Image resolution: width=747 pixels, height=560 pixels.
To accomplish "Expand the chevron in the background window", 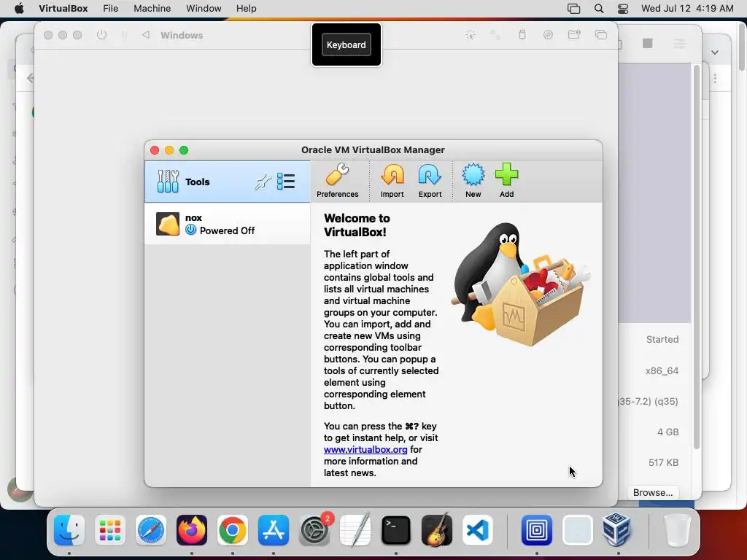I will [715, 52].
